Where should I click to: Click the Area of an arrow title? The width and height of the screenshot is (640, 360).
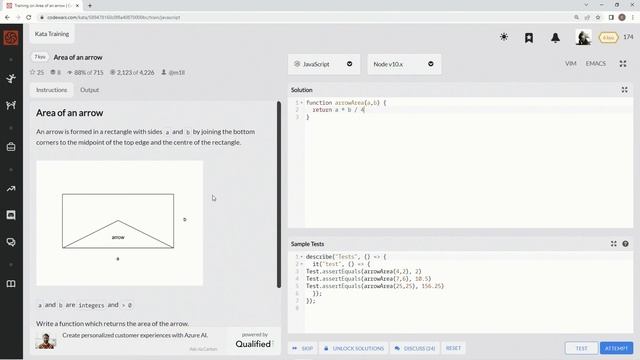click(78, 58)
